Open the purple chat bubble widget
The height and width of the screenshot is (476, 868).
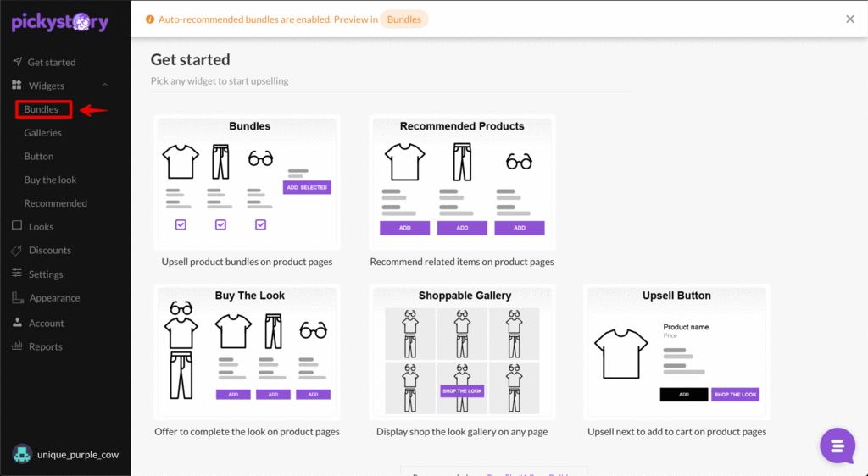[837, 446]
